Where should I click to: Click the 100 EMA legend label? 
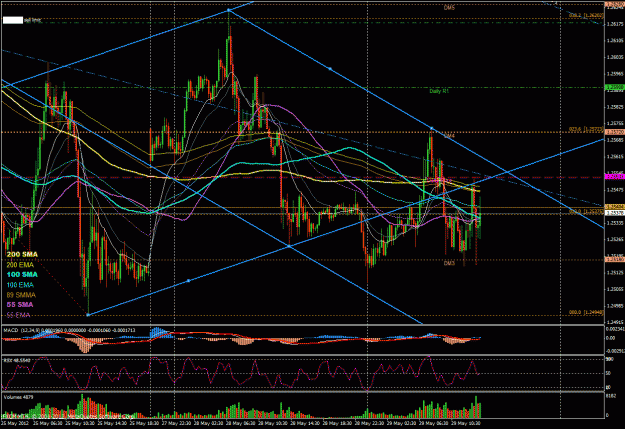[x=20, y=285]
